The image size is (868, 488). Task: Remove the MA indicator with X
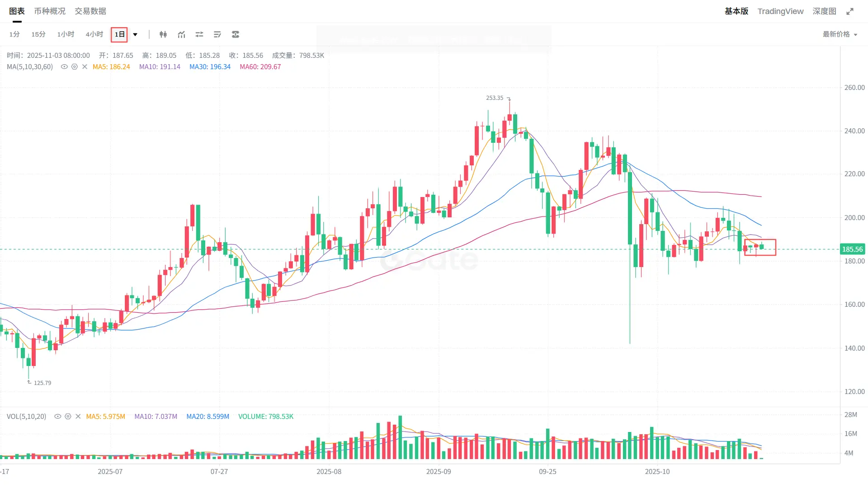click(x=85, y=67)
